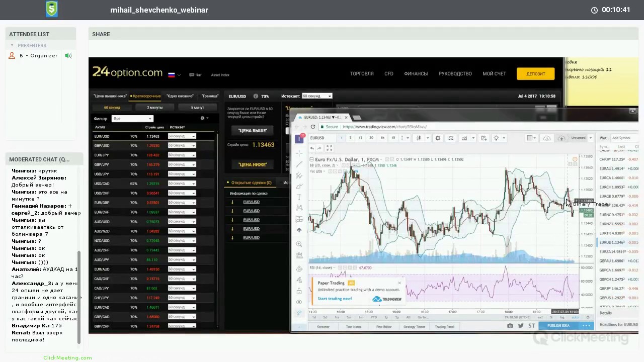Click the lock drawings icon
644x362 pixels.
299,291
